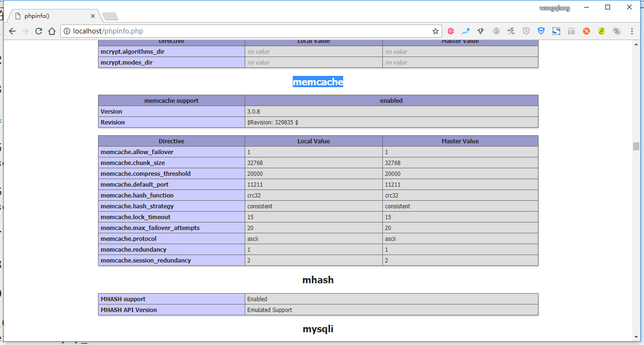Go to the browser home page
The image size is (644, 345).
[52, 31]
